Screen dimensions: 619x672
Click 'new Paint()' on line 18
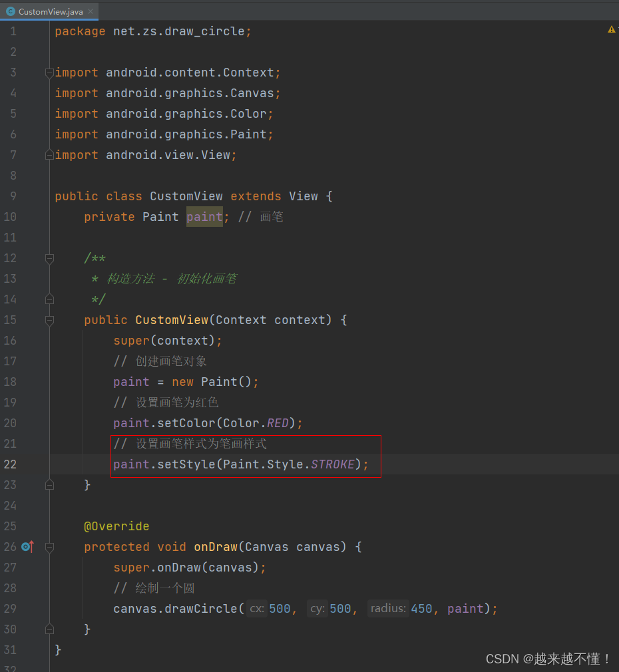click(212, 382)
